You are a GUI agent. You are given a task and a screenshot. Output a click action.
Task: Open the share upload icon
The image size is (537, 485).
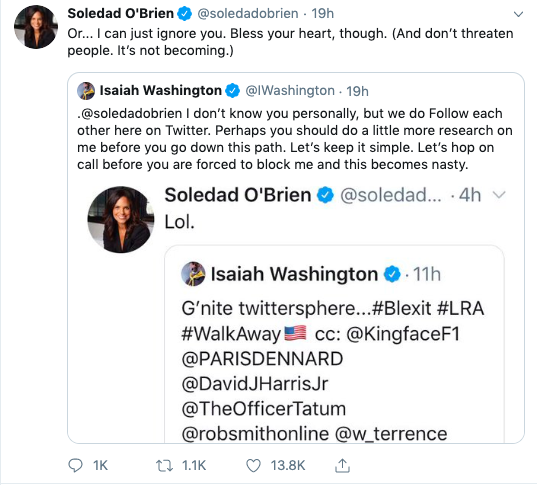342,465
